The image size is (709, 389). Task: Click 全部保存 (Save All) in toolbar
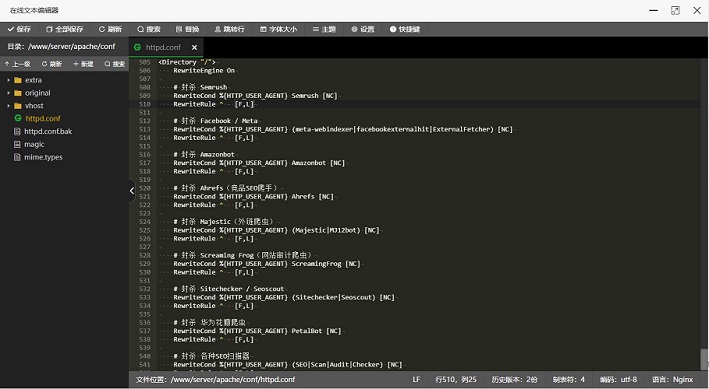[x=65, y=29]
